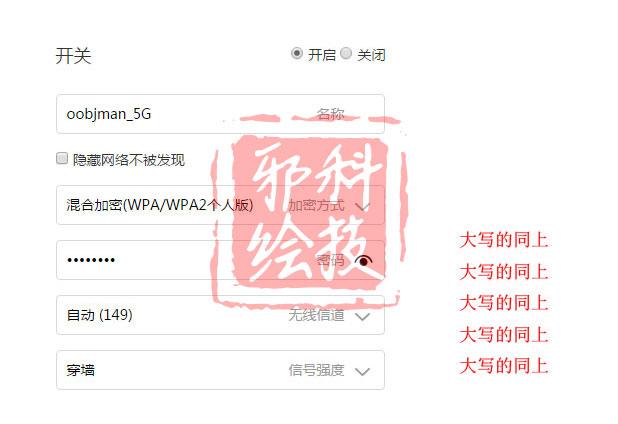Click the 开启 label text
Image resolution: width=618 pixels, height=424 pixels.
(x=322, y=55)
